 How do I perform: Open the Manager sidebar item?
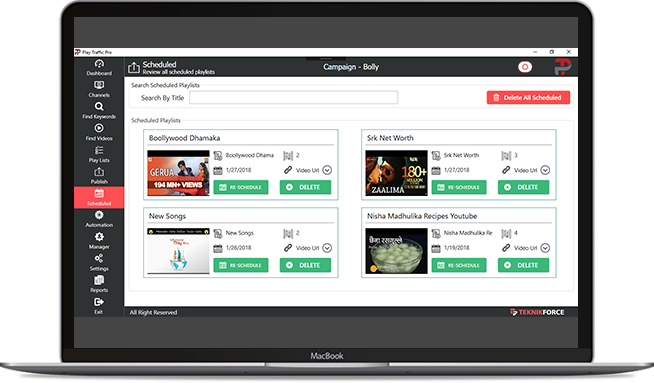click(x=99, y=241)
